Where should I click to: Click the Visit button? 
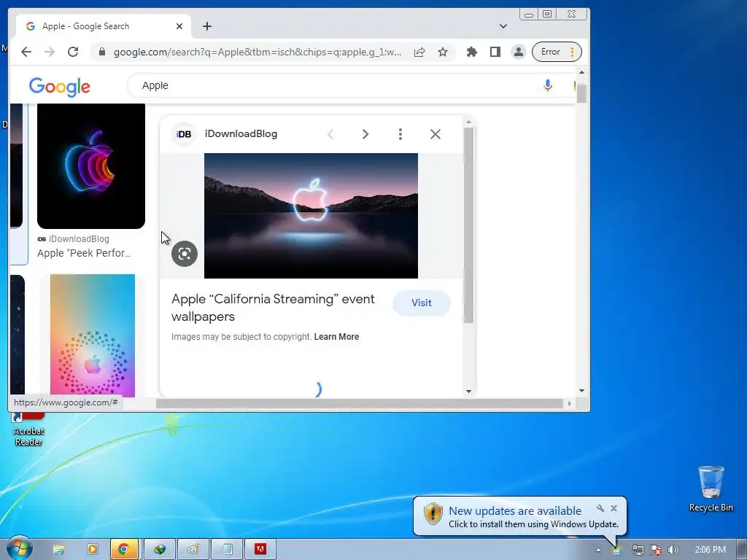[422, 303]
